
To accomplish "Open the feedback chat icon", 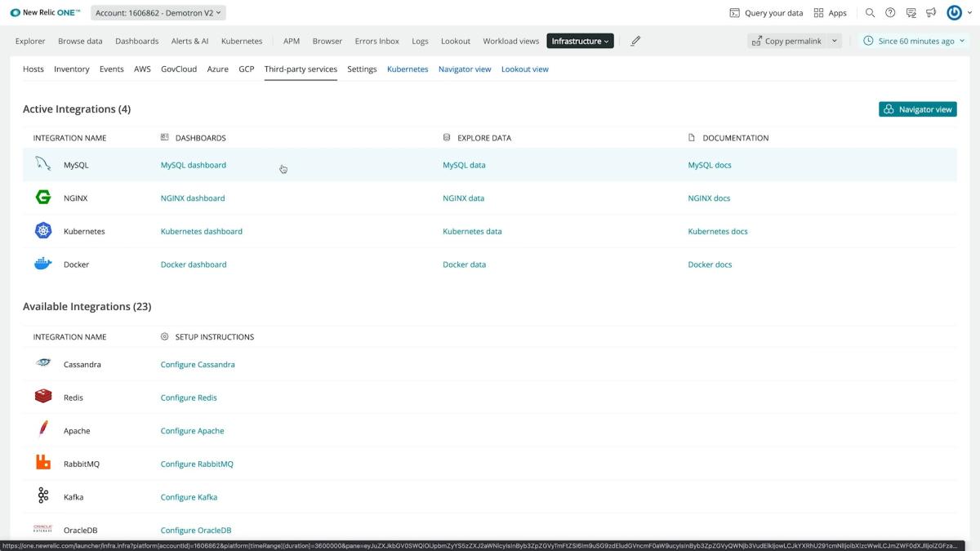I will 911,13.
